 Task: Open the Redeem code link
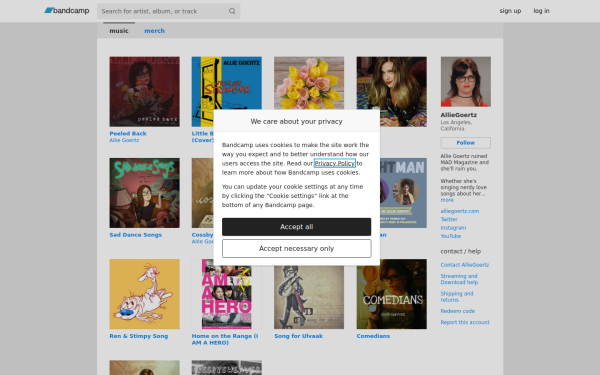tap(458, 311)
